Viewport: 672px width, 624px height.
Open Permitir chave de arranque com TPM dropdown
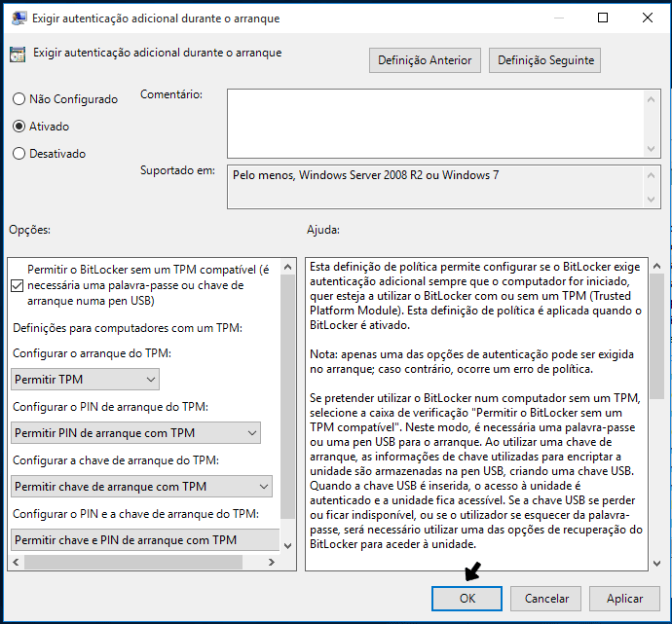(141, 487)
